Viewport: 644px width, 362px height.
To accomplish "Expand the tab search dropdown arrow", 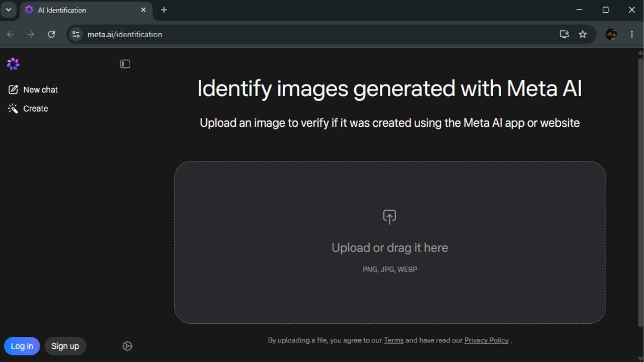I will (x=9, y=10).
